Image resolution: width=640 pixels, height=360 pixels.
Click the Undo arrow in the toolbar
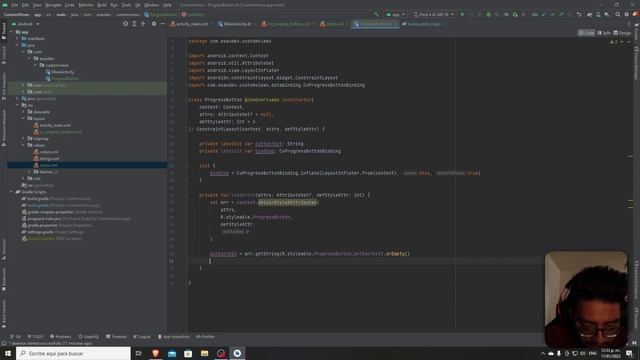[579, 14]
